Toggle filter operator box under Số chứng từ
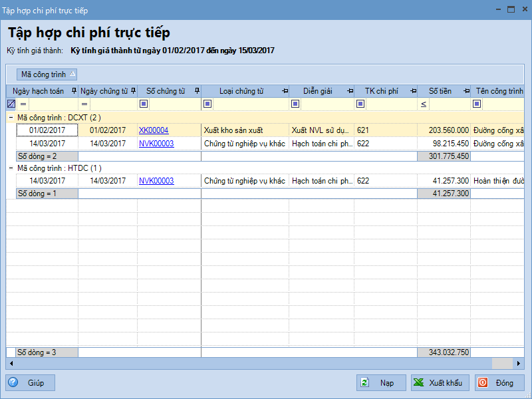The image size is (532, 399). pos(143,104)
